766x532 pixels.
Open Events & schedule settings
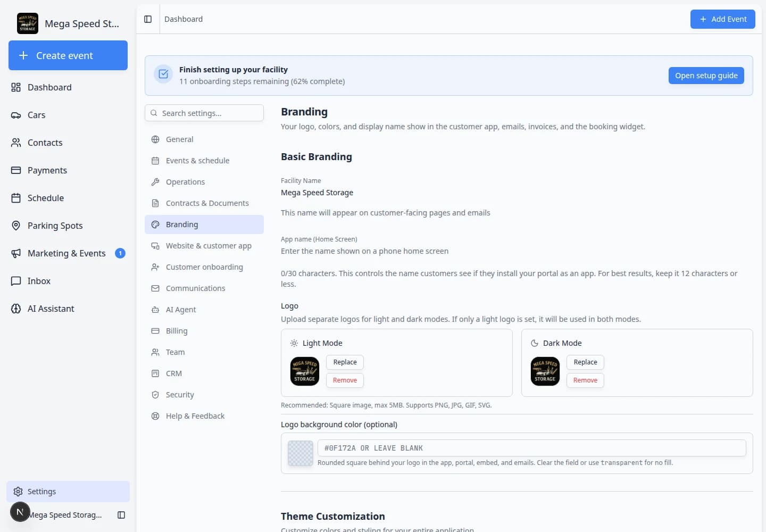[x=204, y=161]
